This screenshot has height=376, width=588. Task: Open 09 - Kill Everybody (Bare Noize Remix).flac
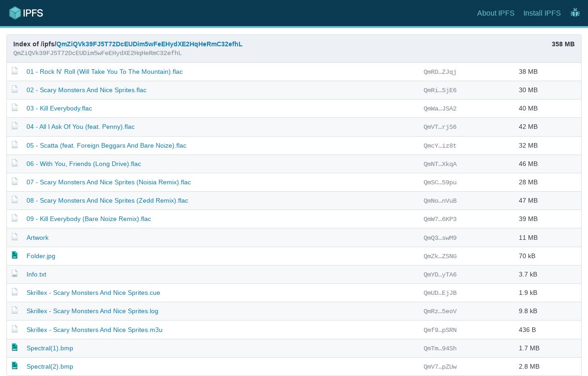click(x=89, y=219)
